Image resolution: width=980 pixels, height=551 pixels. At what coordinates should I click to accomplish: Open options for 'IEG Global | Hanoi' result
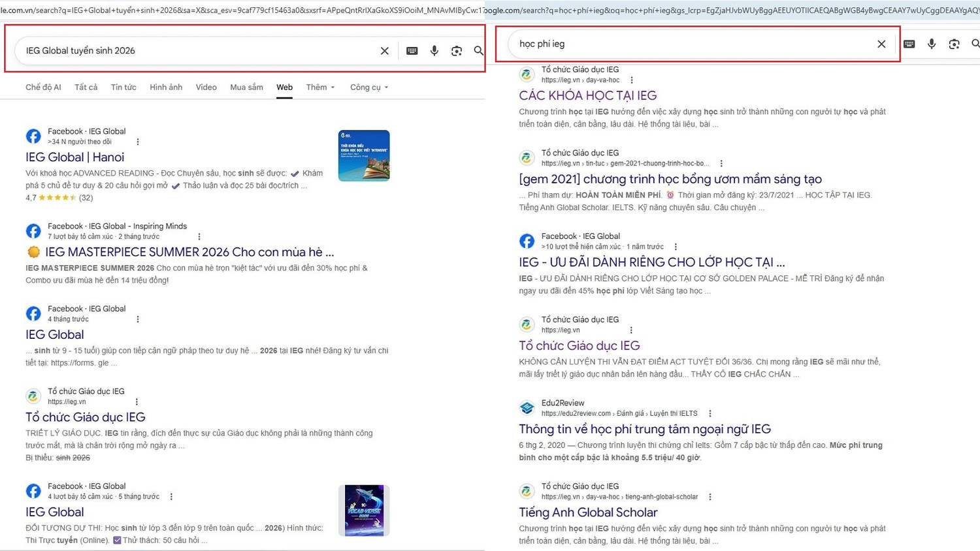coord(138,142)
